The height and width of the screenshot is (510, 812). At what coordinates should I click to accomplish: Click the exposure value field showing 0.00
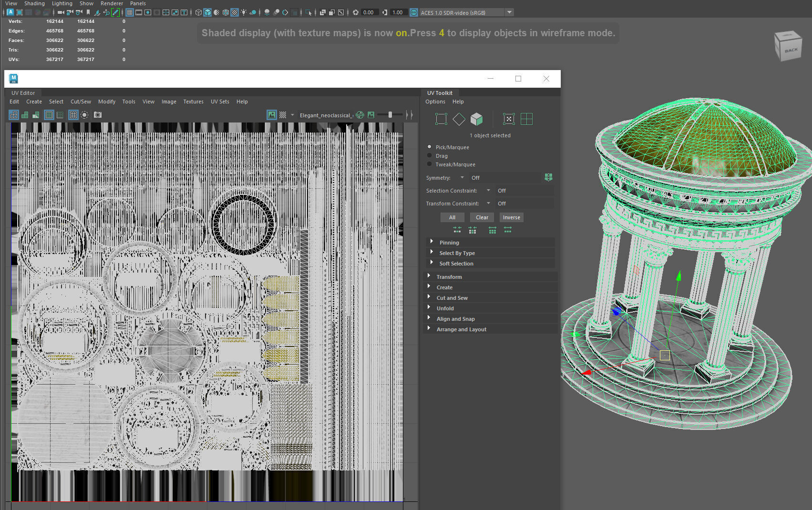(x=370, y=12)
